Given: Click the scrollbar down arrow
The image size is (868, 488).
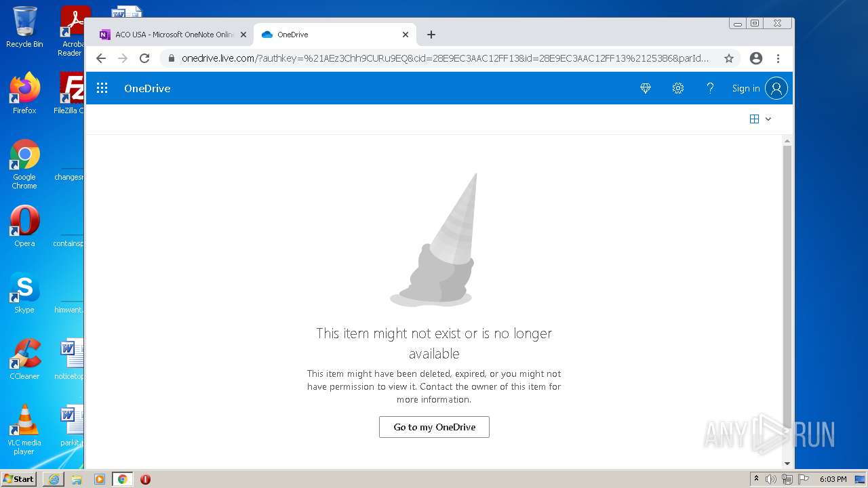Looking at the screenshot, I should pos(787,464).
